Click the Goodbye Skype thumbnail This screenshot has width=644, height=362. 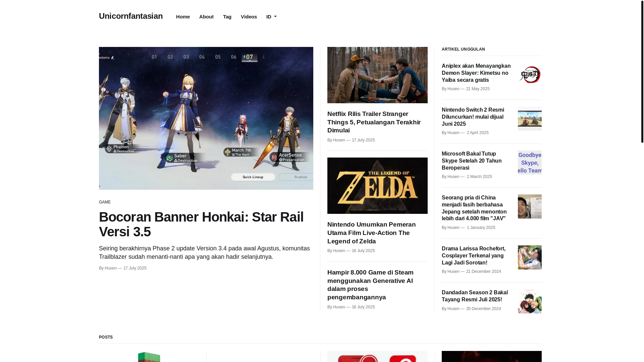530,163
